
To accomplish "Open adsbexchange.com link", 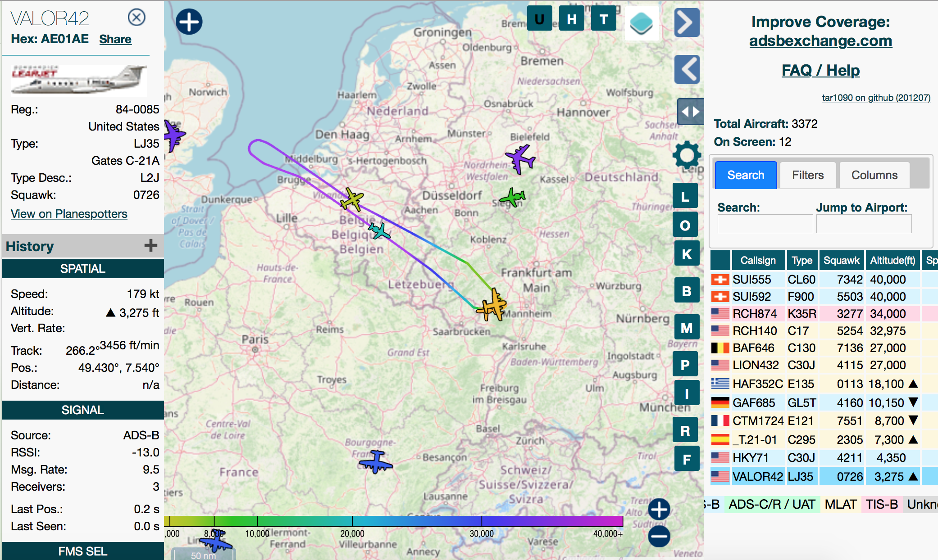I will [x=820, y=41].
